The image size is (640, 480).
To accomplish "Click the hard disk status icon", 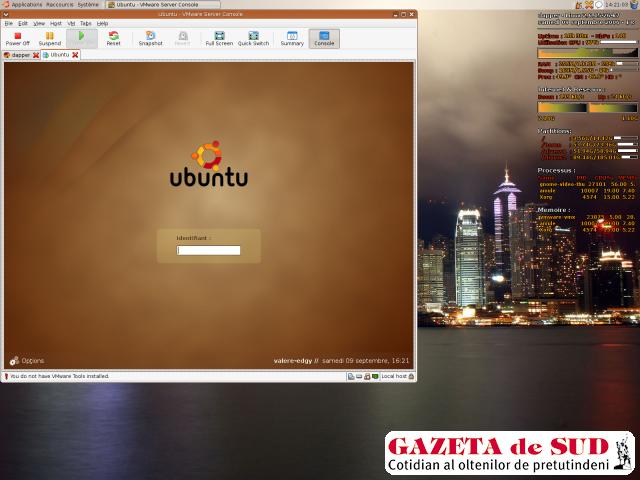I will 359,376.
